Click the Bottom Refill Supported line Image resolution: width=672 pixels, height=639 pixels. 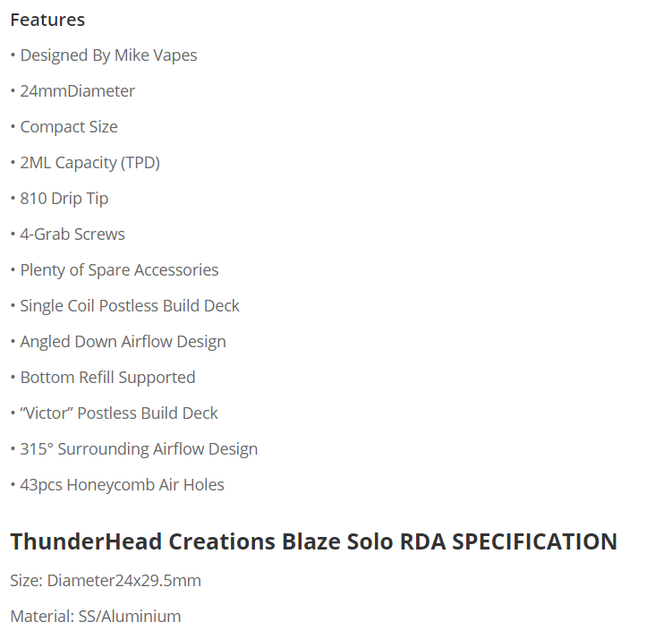coord(106,378)
